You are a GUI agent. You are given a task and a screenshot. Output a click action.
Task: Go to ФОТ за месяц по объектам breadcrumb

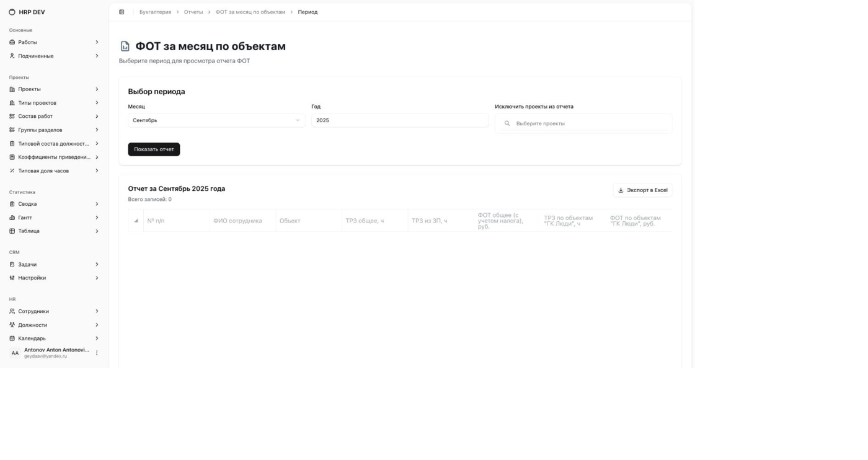(250, 12)
